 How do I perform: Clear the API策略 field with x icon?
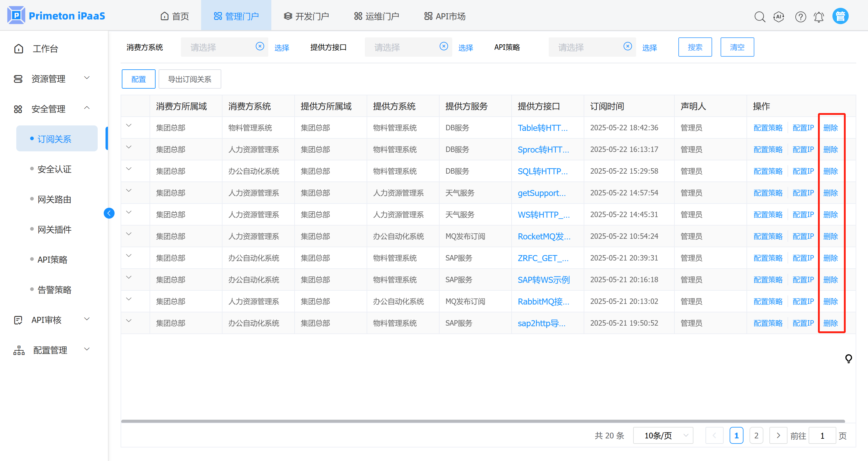pyautogui.click(x=627, y=46)
